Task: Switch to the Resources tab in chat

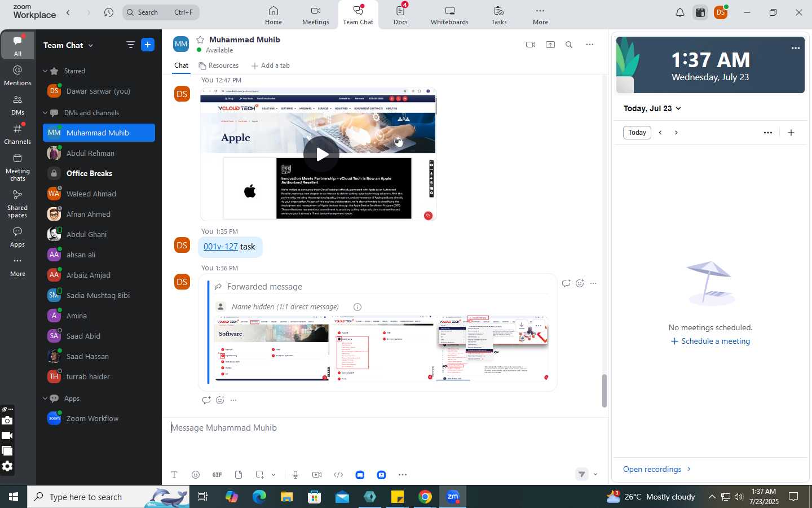Action: coord(219,65)
